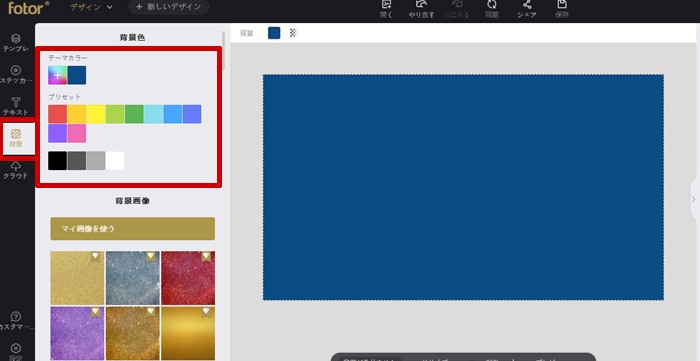Viewport: 700px width, 361px height.
Task: Click the blue background color in top toolbar
Action: pos(274,33)
